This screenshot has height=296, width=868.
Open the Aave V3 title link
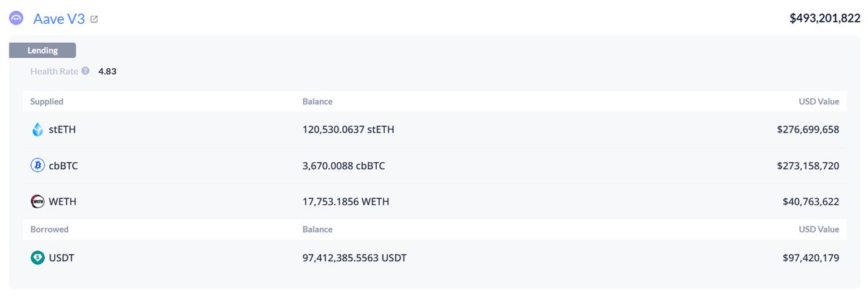pyautogui.click(x=59, y=19)
